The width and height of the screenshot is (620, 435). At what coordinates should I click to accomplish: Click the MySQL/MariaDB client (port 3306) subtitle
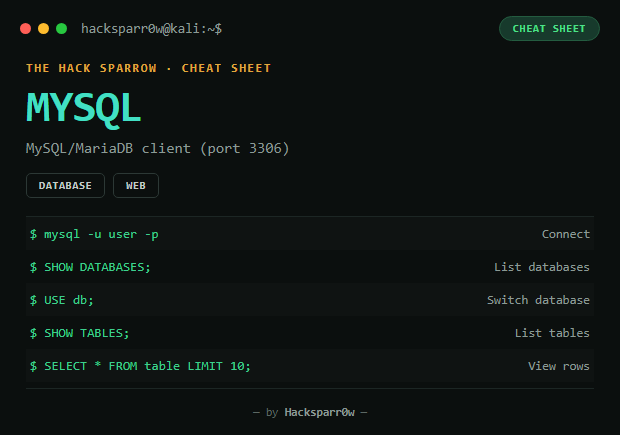coord(158,149)
